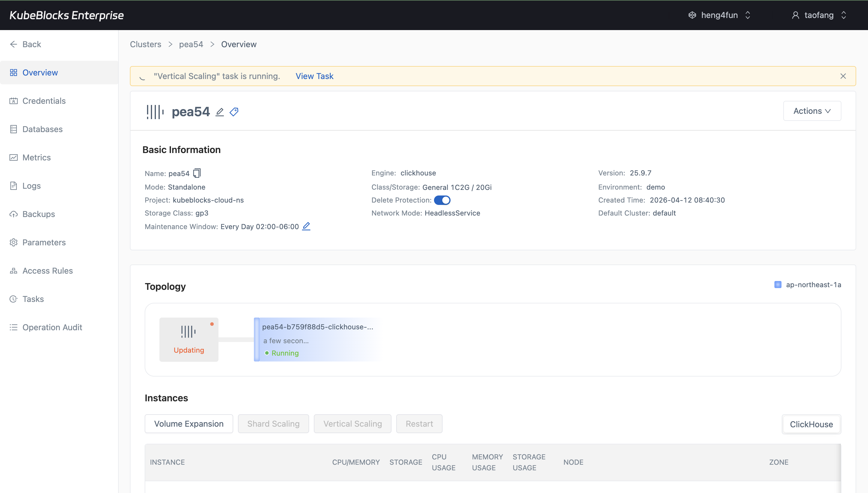Viewport: 868px width, 493px height.
Task: Click View Task in the notification
Action: (314, 76)
